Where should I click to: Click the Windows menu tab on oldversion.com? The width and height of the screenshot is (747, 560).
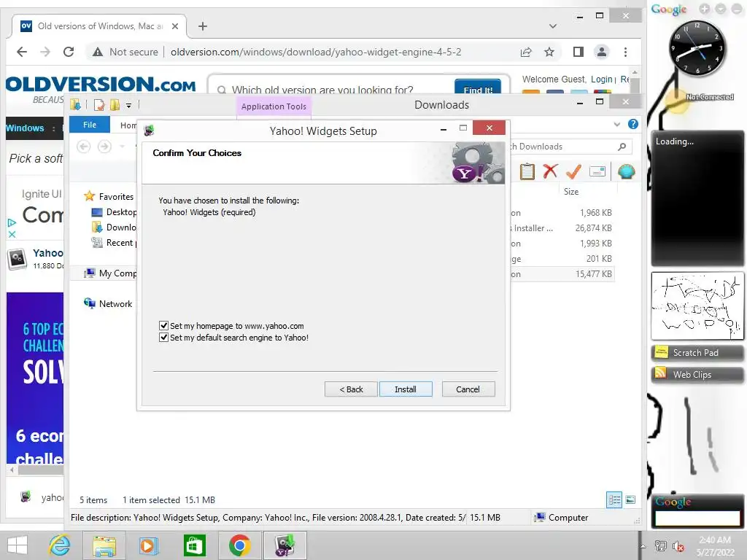point(25,128)
